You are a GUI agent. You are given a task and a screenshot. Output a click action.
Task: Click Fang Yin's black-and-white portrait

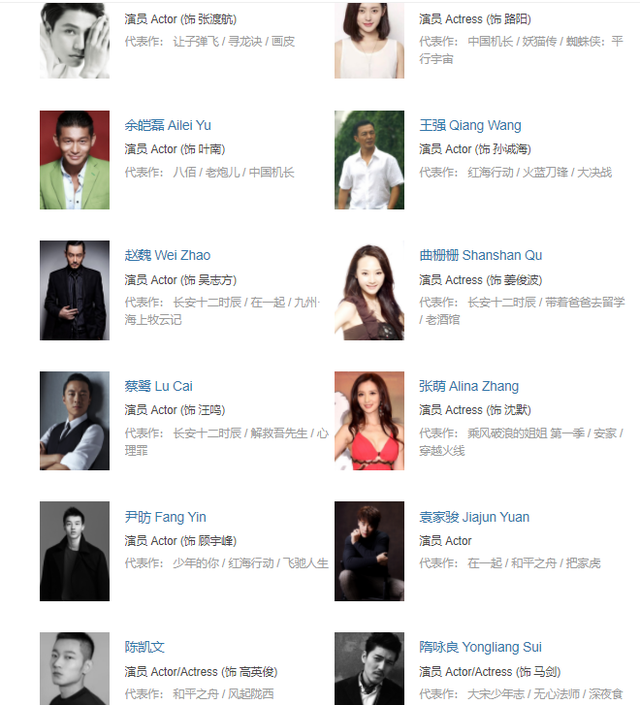coord(75,551)
